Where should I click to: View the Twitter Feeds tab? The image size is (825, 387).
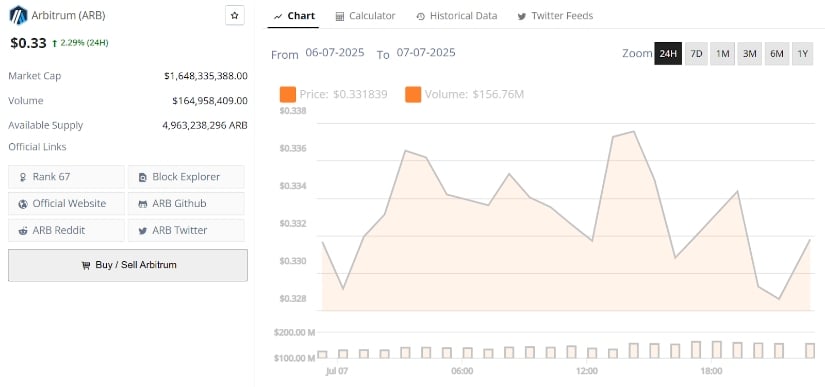coord(555,16)
